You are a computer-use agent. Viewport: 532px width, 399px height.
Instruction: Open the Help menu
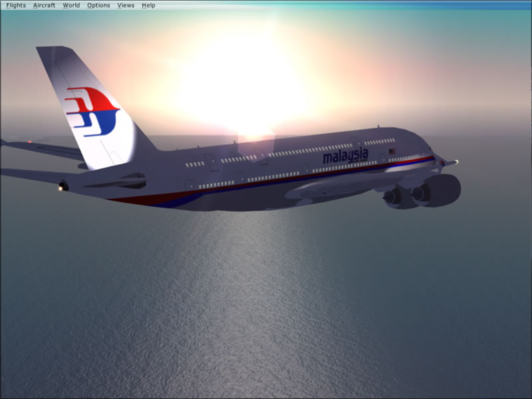tap(148, 5)
